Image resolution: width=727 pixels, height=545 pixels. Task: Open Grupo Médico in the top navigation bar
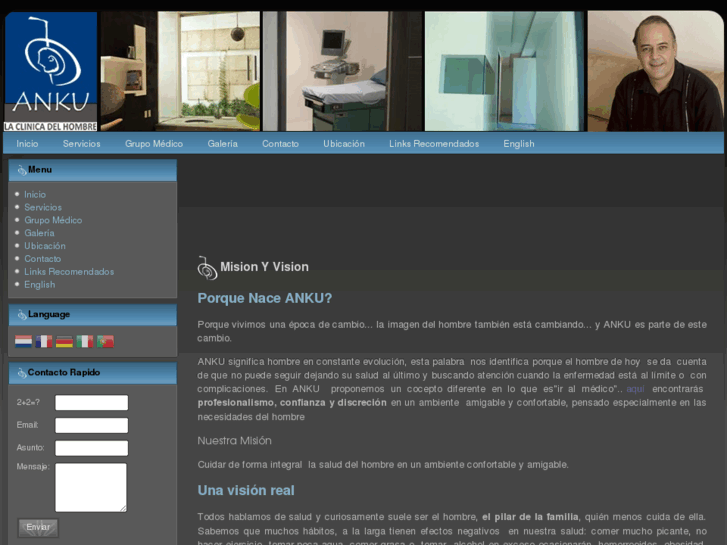coord(154,144)
